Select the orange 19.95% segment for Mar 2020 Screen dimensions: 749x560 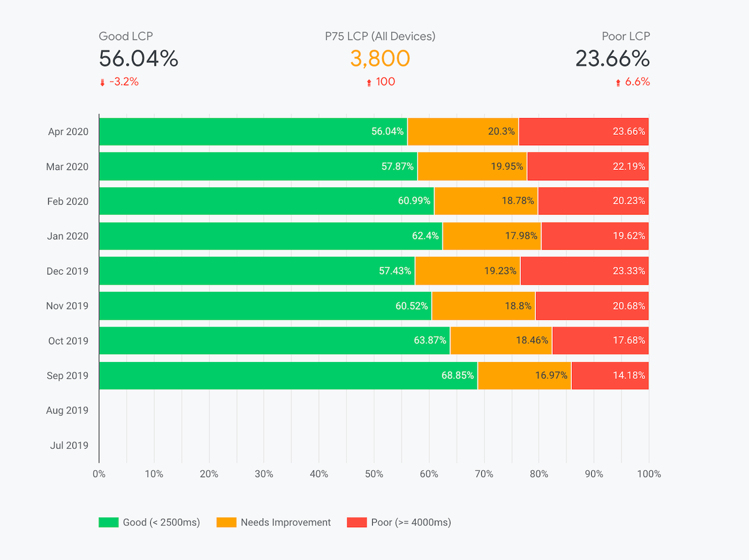pyautogui.click(x=472, y=166)
